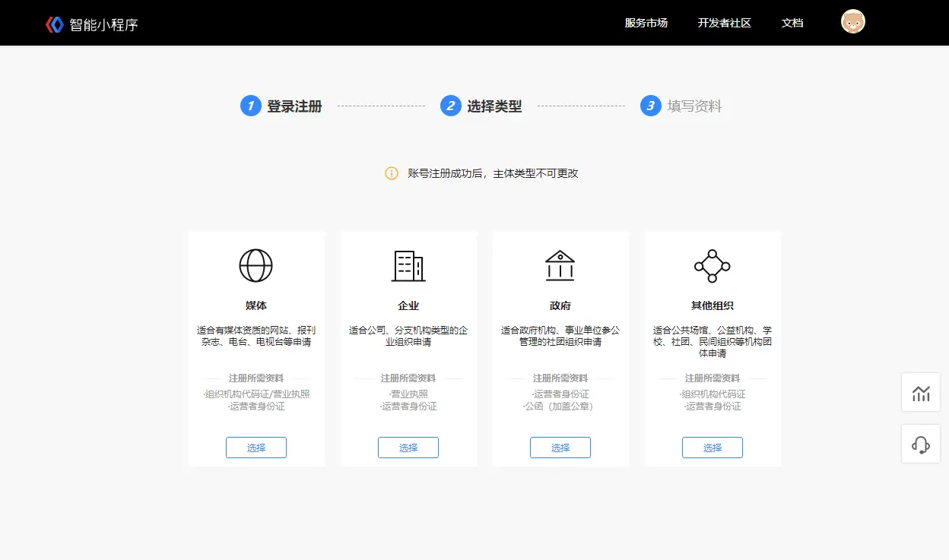This screenshot has height=560, width=949.
Task: Open the customer service headset icon
Action: click(921, 445)
